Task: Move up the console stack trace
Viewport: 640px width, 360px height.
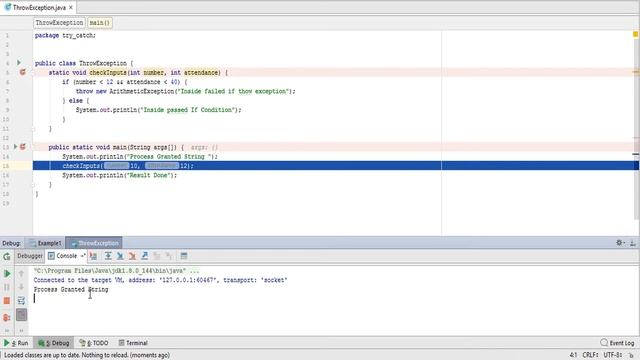Action: [x=21, y=273]
